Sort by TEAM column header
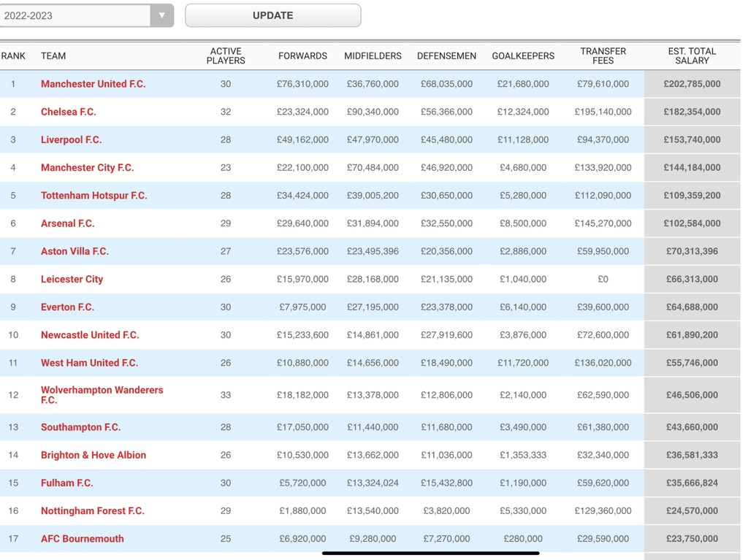Viewport: 748px width, 560px height. click(53, 55)
